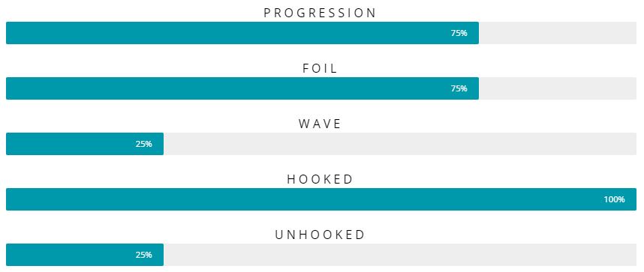Click the HOOKED heading label
The width and height of the screenshot is (644, 272).
pos(320,179)
